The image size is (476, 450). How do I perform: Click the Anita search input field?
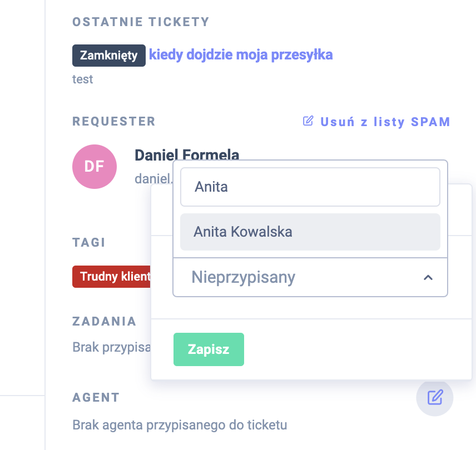click(x=310, y=187)
